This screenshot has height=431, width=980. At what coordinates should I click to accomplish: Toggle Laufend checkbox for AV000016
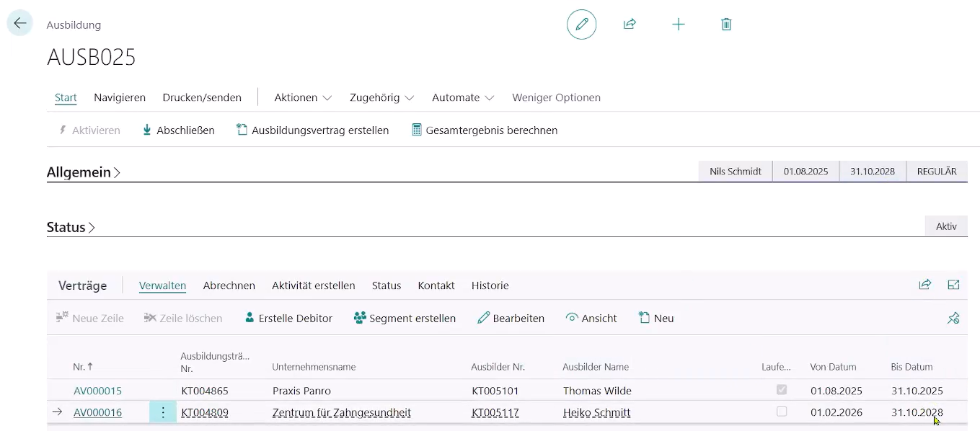pyautogui.click(x=782, y=412)
